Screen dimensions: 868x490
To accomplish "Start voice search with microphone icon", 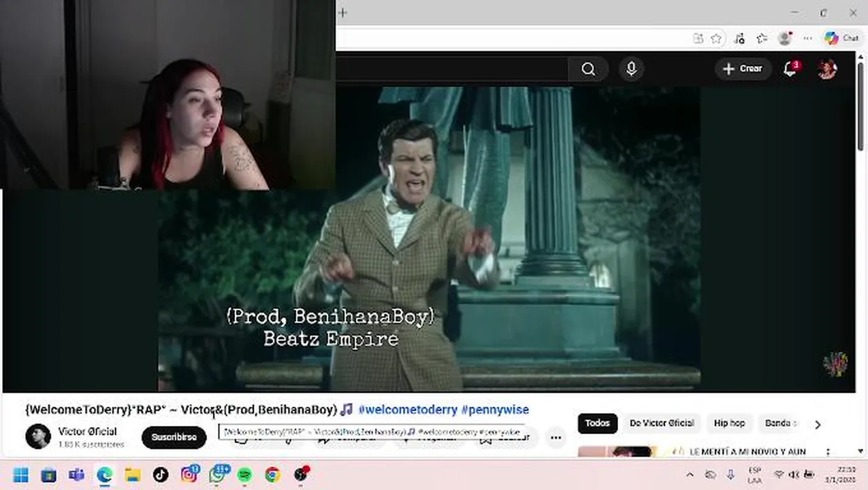I will (x=631, y=69).
